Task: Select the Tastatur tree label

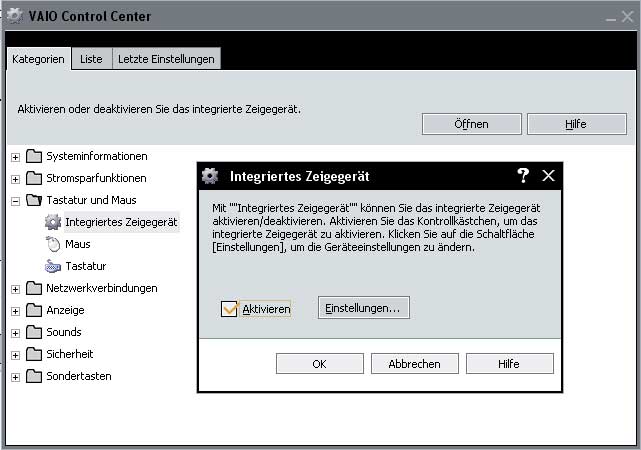Action: pos(86,266)
